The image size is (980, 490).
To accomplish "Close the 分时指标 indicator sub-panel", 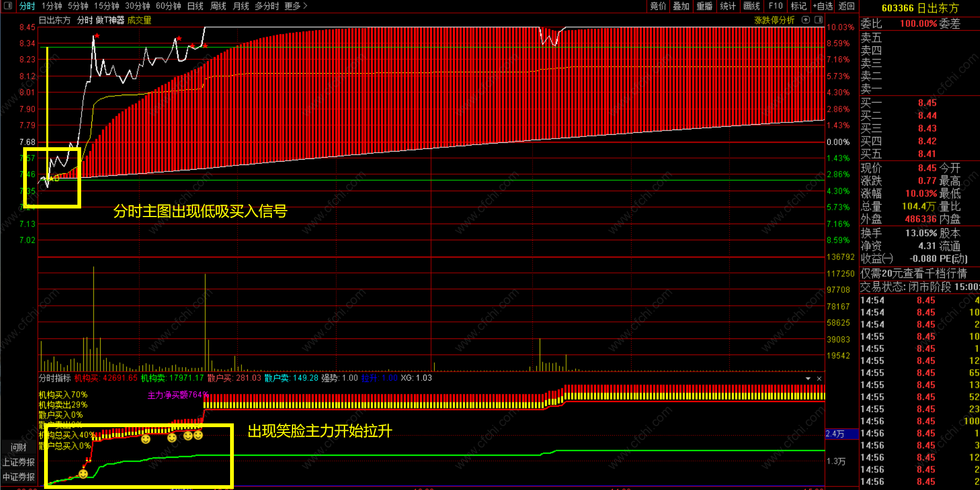I will (819, 379).
